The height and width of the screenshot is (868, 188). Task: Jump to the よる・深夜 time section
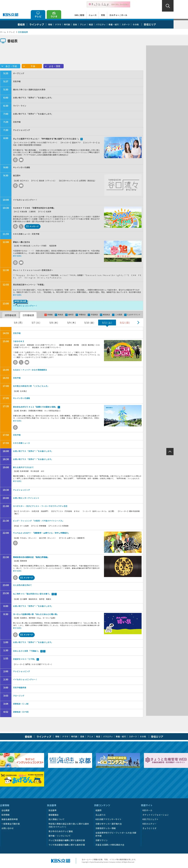[x=53, y=66]
